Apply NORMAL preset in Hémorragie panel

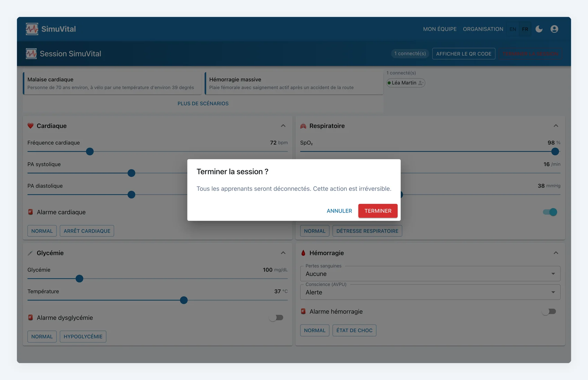(x=314, y=330)
